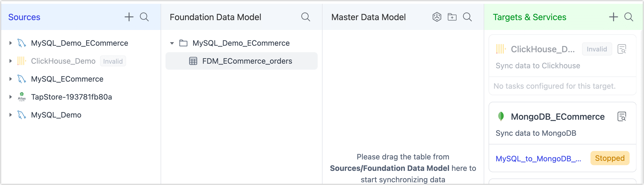Screen dimensions: 644x185
Task: Click the drag-table hint in Master Data Model
Action: [403, 168]
